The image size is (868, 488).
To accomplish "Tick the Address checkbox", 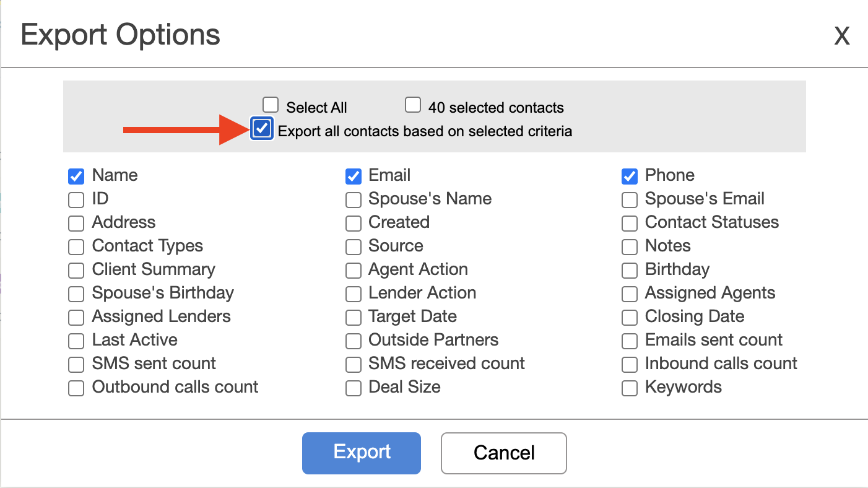I will [x=76, y=224].
